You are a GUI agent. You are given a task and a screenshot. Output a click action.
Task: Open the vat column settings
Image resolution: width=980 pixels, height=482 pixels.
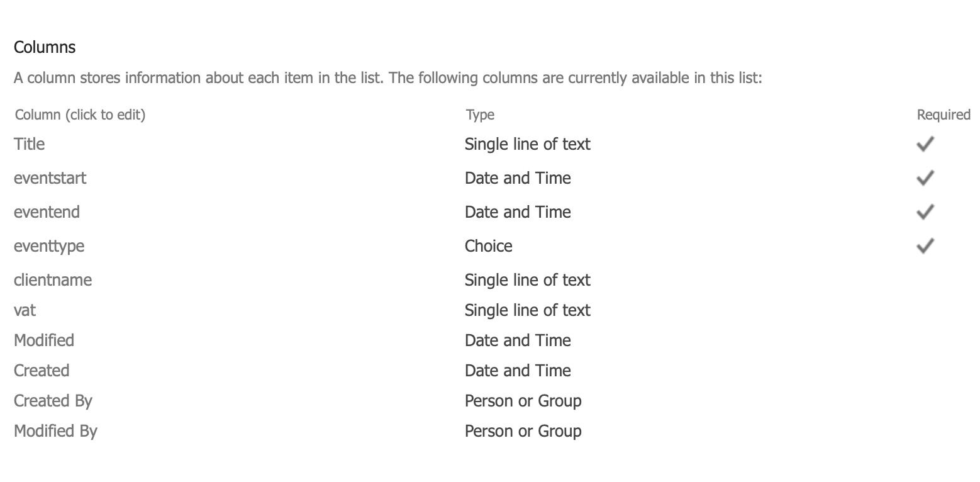(x=25, y=310)
